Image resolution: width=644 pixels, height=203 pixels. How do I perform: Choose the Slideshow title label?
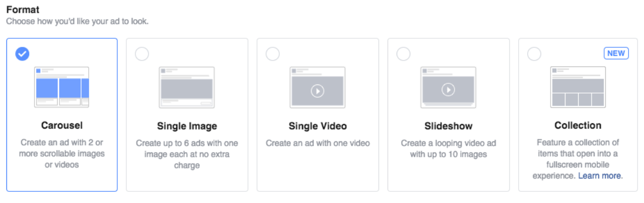point(449,126)
